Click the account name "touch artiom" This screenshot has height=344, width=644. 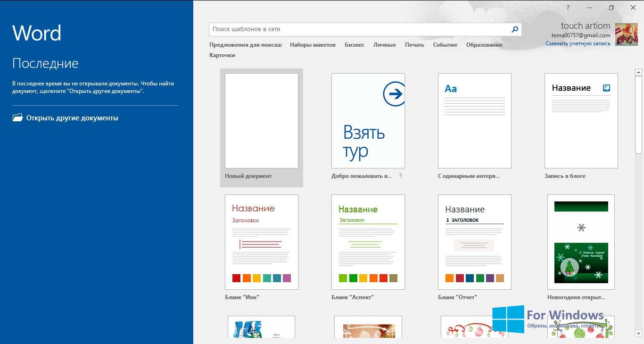(x=586, y=26)
